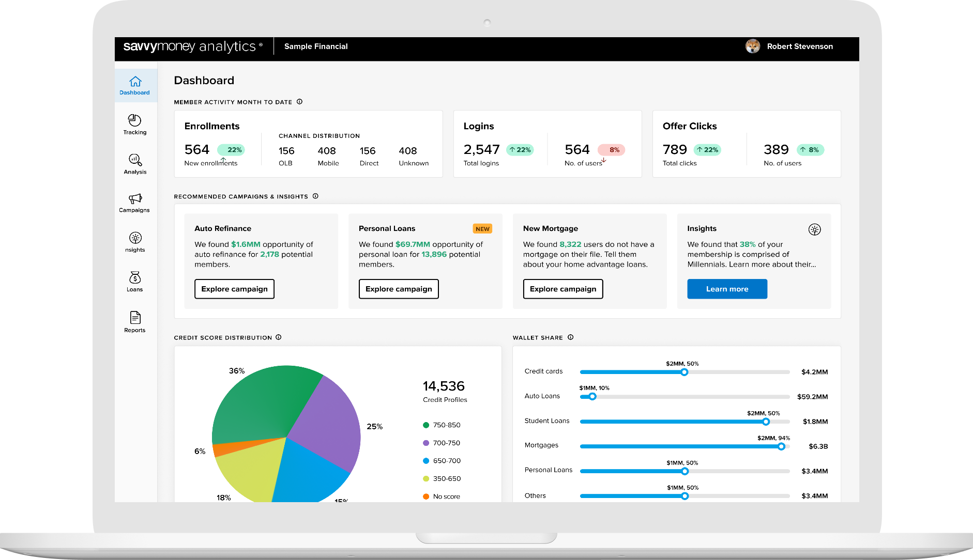Open the Insights lightbulb sidebar icon

click(135, 238)
